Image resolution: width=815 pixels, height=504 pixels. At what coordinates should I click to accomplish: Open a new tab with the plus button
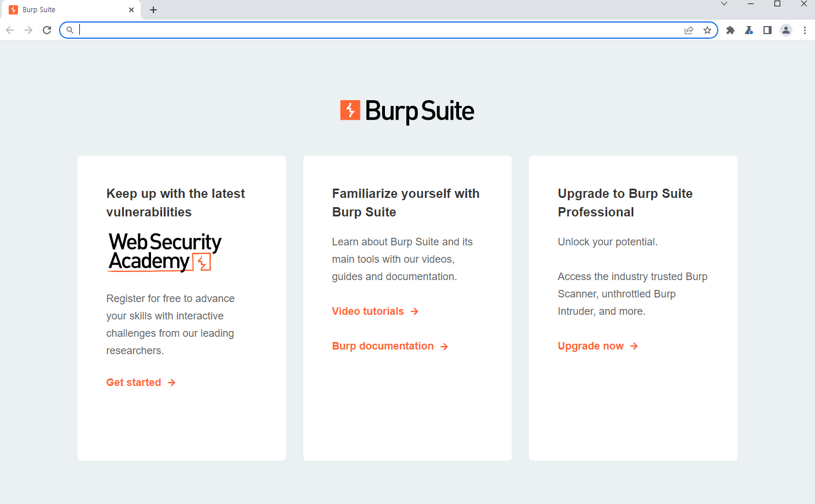click(x=153, y=10)
